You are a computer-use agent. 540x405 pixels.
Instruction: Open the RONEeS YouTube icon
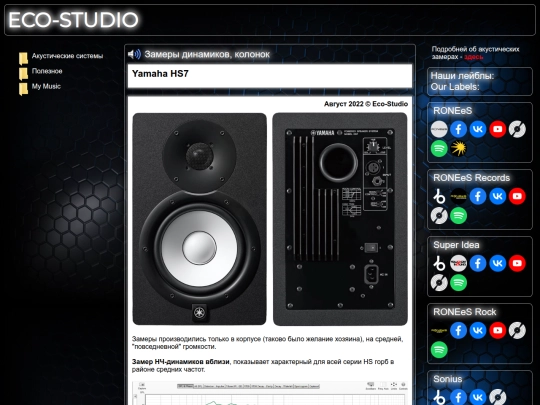click(x=498, y=129)
